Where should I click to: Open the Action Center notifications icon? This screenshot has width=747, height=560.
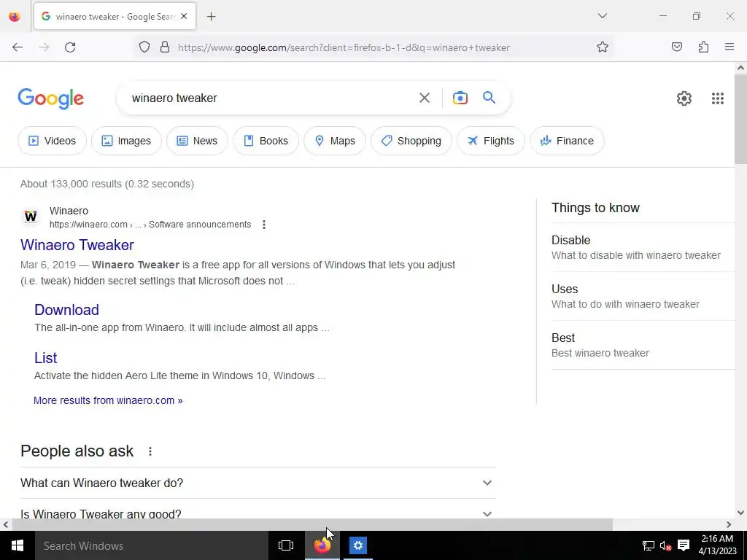684,545
